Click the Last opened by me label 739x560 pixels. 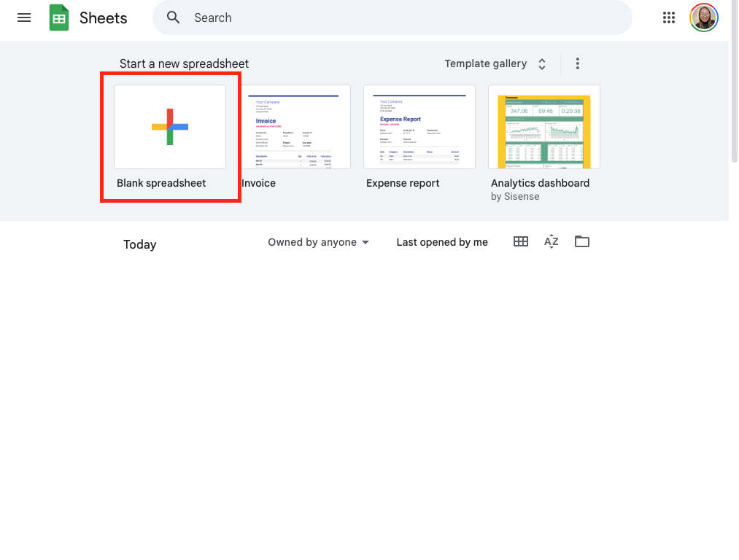pyautogui.click(x=442, y=242)
